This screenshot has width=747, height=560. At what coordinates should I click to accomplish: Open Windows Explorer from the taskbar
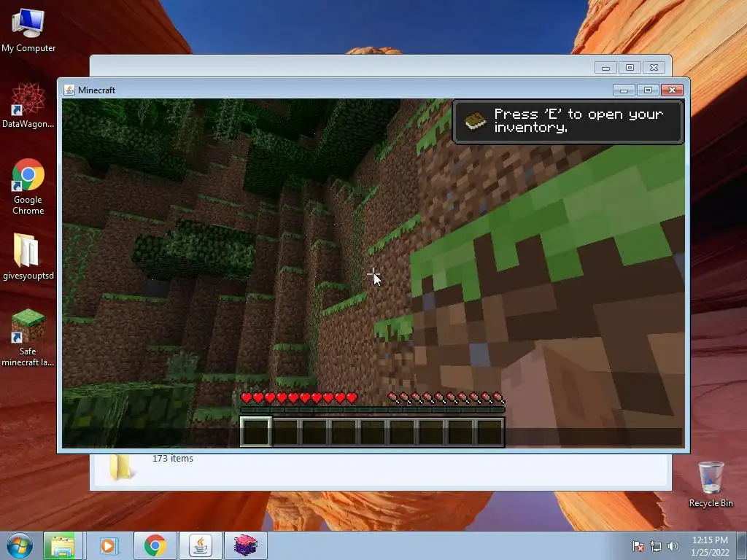[x=63, y=545]
